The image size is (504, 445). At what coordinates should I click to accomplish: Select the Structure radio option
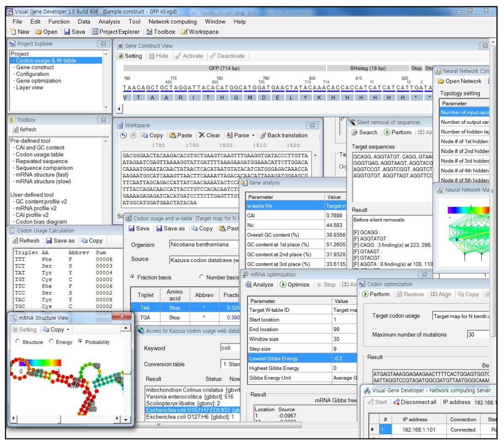[x=18, y=342]
